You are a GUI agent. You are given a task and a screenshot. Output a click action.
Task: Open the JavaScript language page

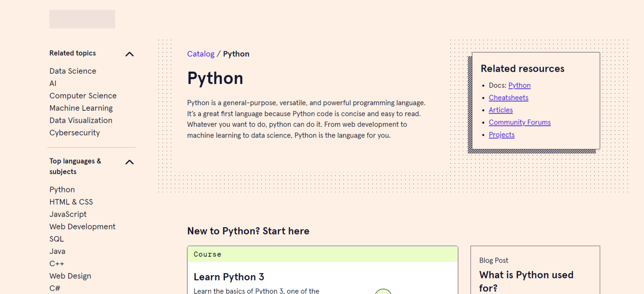coord(68,214)
